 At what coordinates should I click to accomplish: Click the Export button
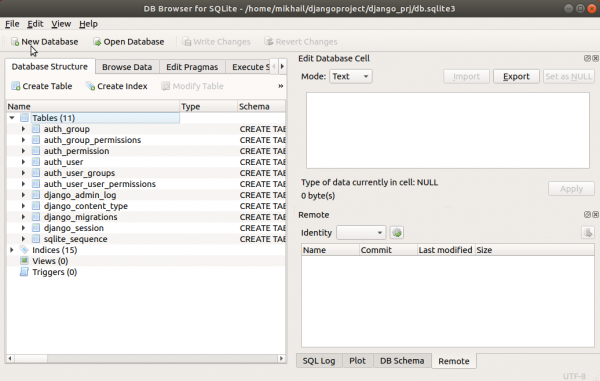pyautogui.click(x=516, y=77)
